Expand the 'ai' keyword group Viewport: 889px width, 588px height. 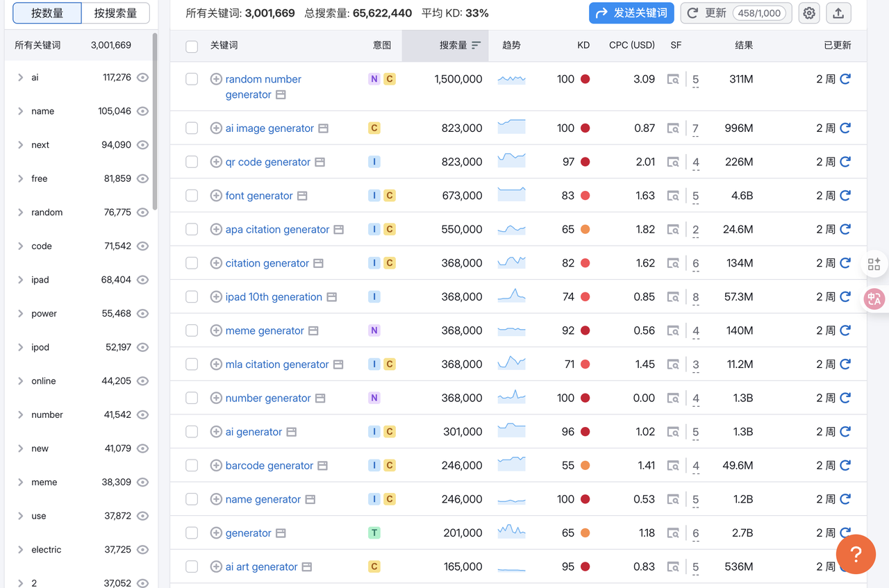coord(20,78)
